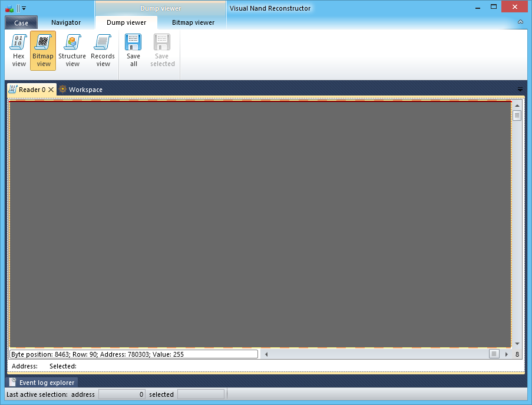Collapse the ribbon with the chevron

point(520,22)
